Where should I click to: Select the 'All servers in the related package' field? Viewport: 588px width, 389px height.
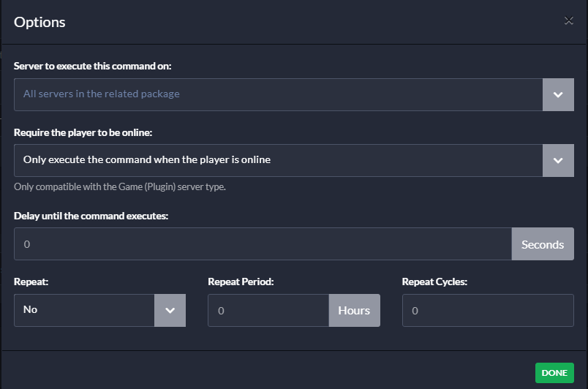click(278, 94)
